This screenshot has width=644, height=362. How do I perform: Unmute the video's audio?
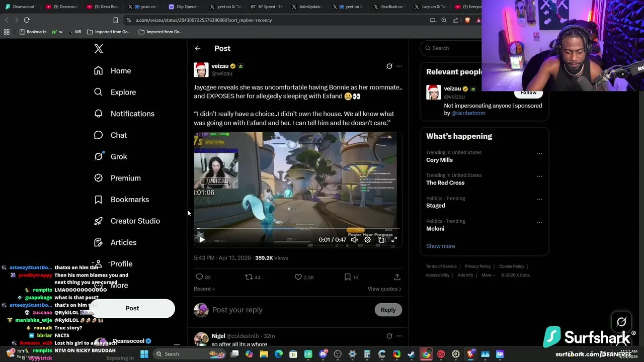pyautogui.click(x=355, y=240)
